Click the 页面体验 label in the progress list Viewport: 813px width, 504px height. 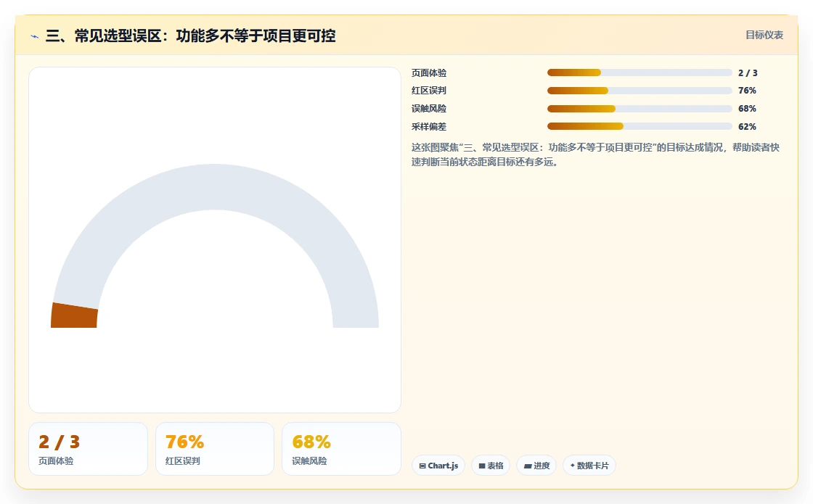pyautogui.click(x=429, y=73)
